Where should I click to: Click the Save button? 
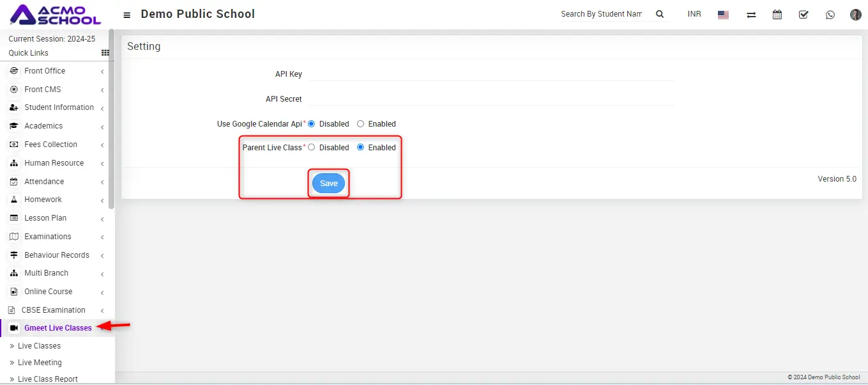tap(328, 184)
